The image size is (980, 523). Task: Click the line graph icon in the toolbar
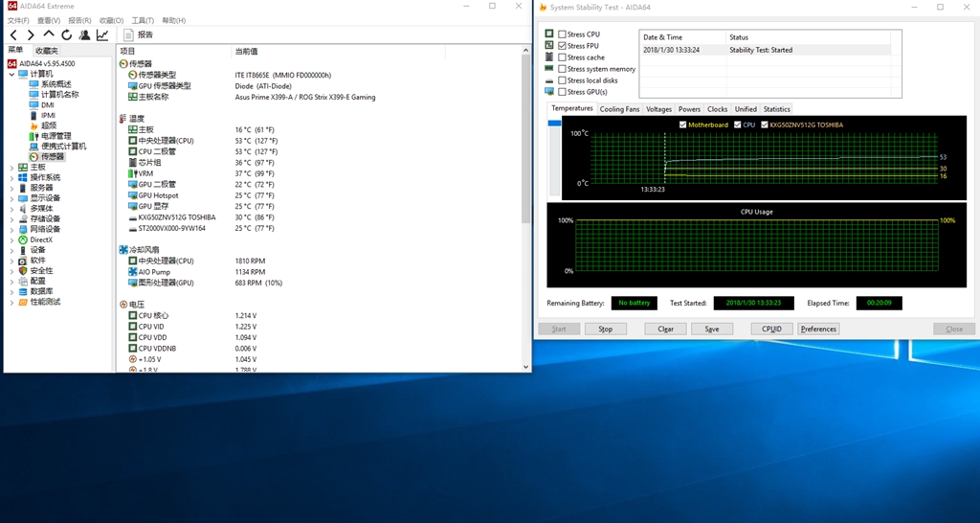[x=102, y=34]
